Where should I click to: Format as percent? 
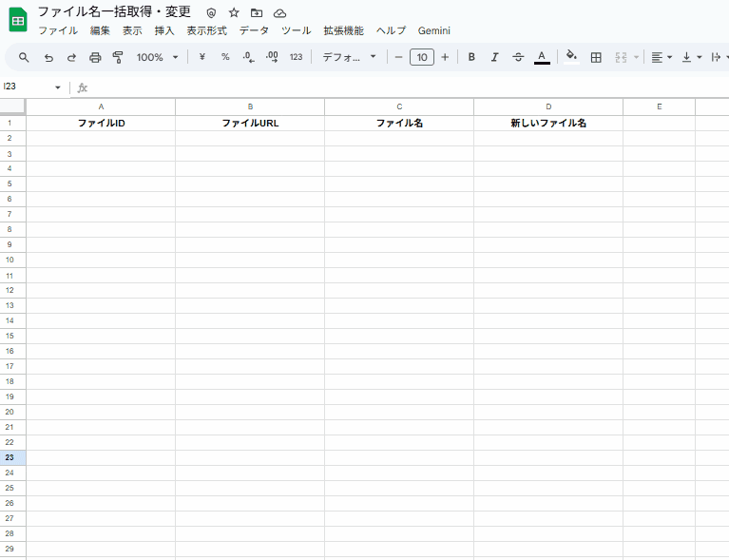pyautogui.click(x=225, y=57)
